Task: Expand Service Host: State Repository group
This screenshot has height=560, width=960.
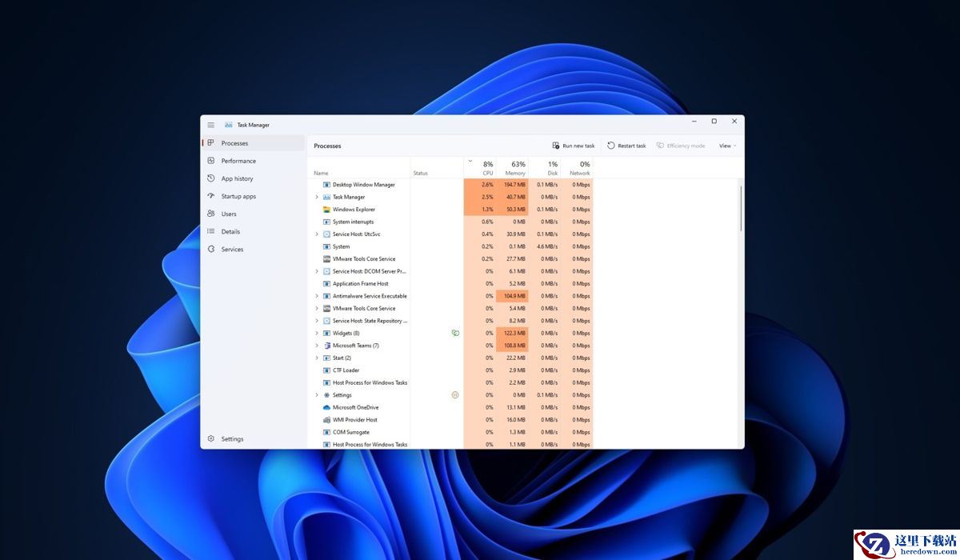Action: [x=317, y=321]
